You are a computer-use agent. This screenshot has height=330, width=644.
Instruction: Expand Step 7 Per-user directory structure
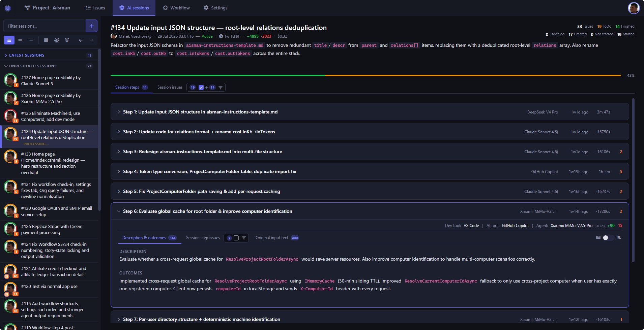119,319
